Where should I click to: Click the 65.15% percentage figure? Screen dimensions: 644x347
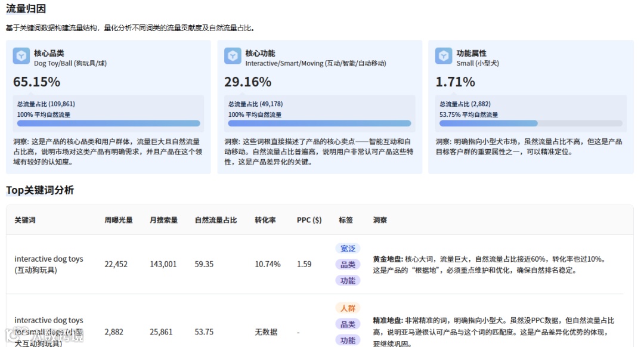tap(36, 82)
